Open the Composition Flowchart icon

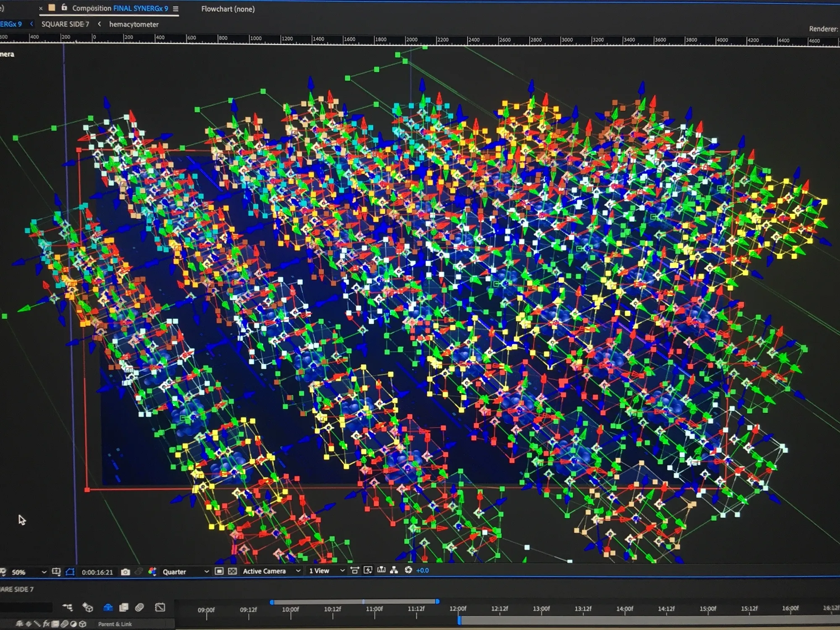point(394,570)
